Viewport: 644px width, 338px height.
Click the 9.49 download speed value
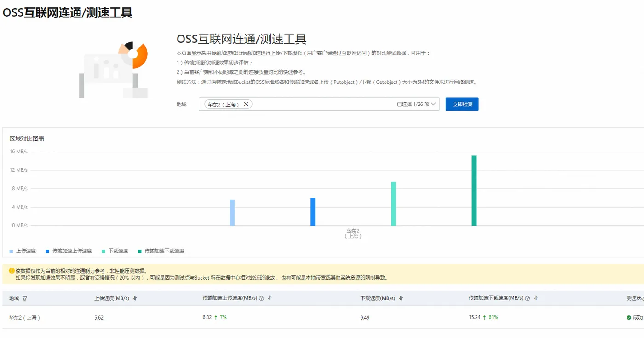pos(365,318)
